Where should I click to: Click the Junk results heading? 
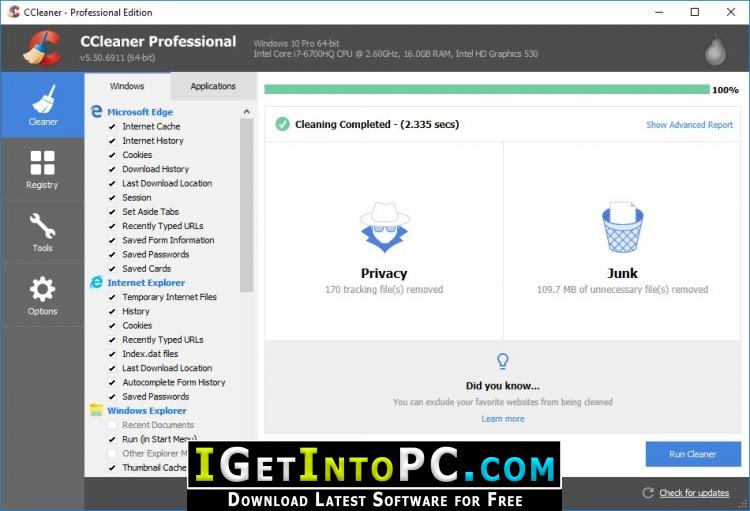tap(622, 273)
